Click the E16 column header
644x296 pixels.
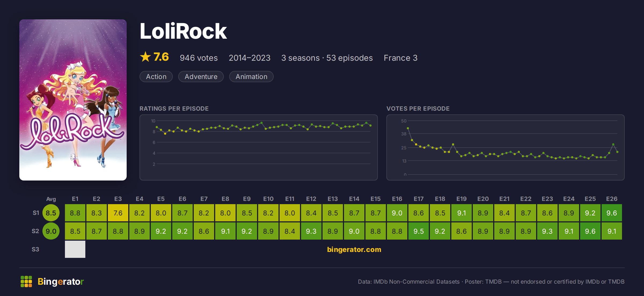coord(397,199)
